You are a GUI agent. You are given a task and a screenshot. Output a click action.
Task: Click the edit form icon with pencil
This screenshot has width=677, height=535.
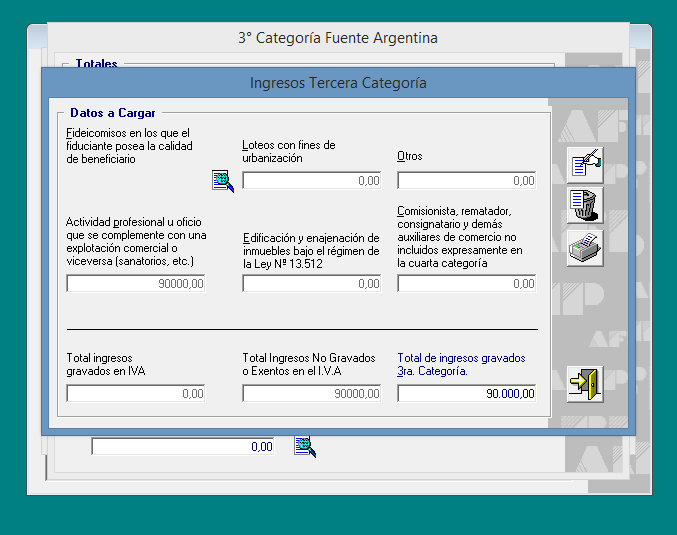[584, 163]
